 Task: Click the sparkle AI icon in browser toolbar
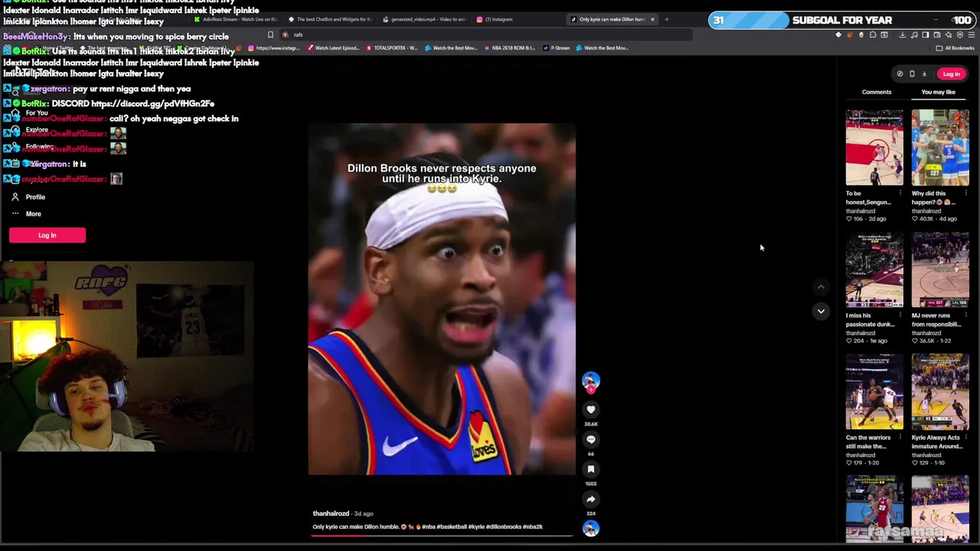[x=949, y=34]
